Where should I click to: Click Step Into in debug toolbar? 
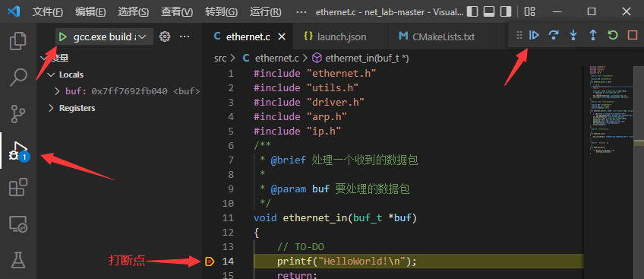573,35
